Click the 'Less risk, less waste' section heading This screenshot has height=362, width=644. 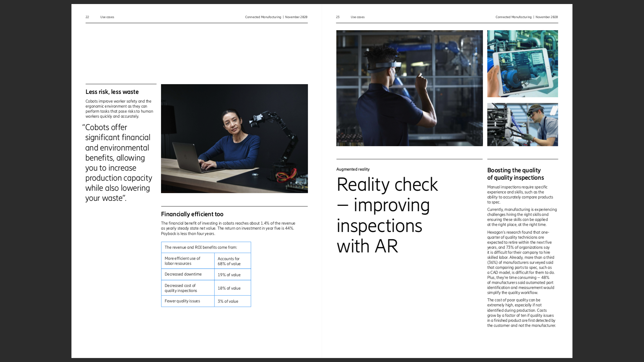(x=112, y=92)
